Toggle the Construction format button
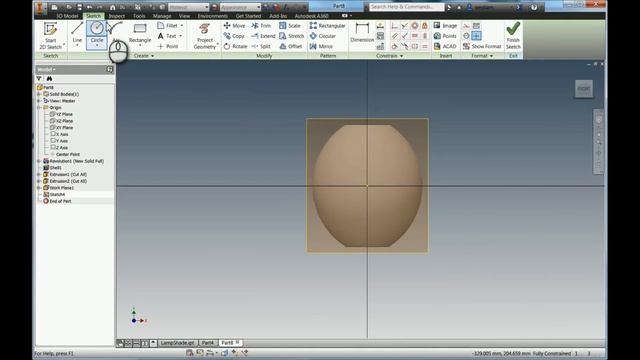This screenshot has height=360, width=640. [466, 26]
